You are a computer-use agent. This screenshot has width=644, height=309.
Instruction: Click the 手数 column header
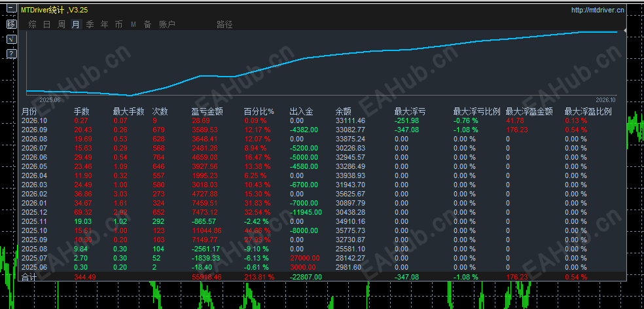(x=81, y=111)
